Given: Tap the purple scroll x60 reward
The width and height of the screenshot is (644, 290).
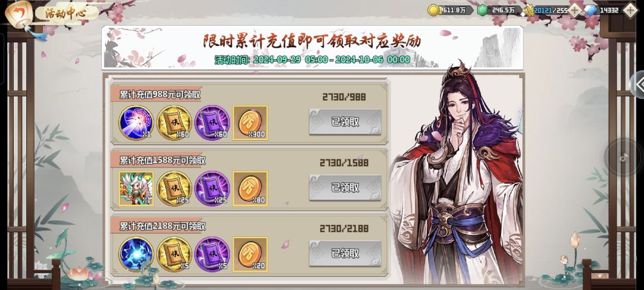Looking at the screenshot, I should click(x=212, y=122).
